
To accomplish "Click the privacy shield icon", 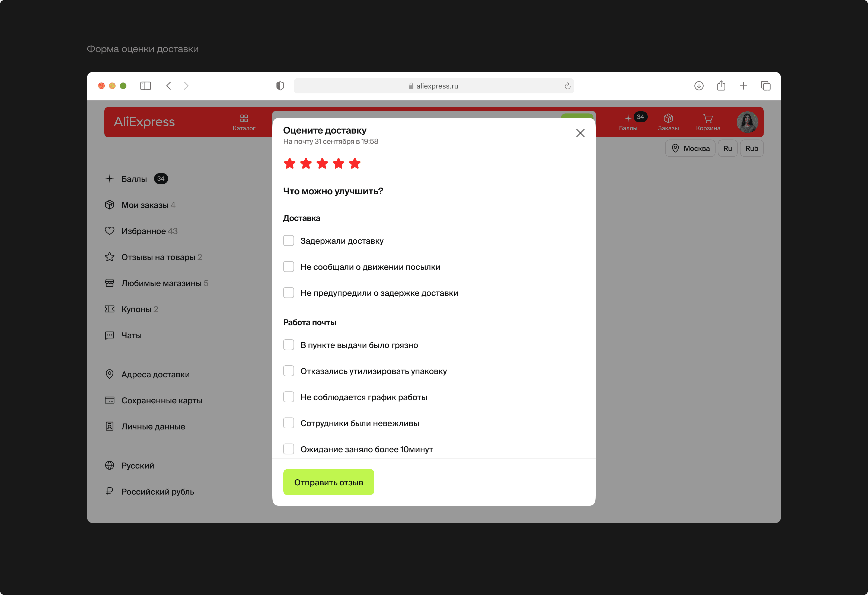I will [x=280, y=86].
